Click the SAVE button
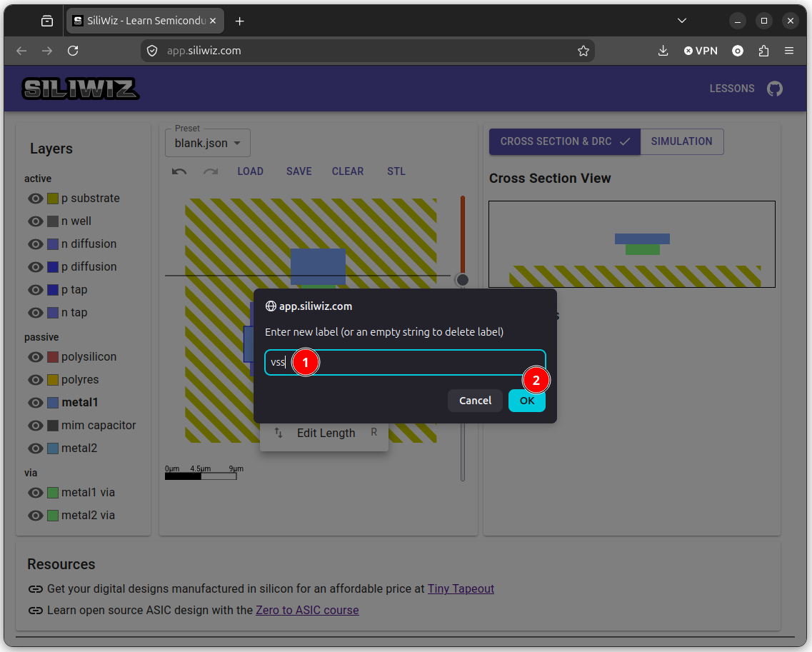The image size is (812, 652). coord(299,171)
